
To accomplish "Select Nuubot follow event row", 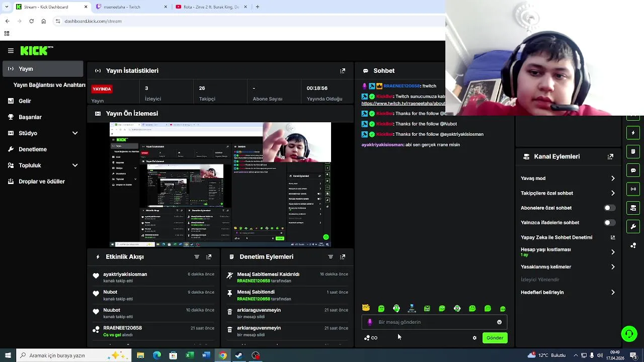I will click(154, 313).
